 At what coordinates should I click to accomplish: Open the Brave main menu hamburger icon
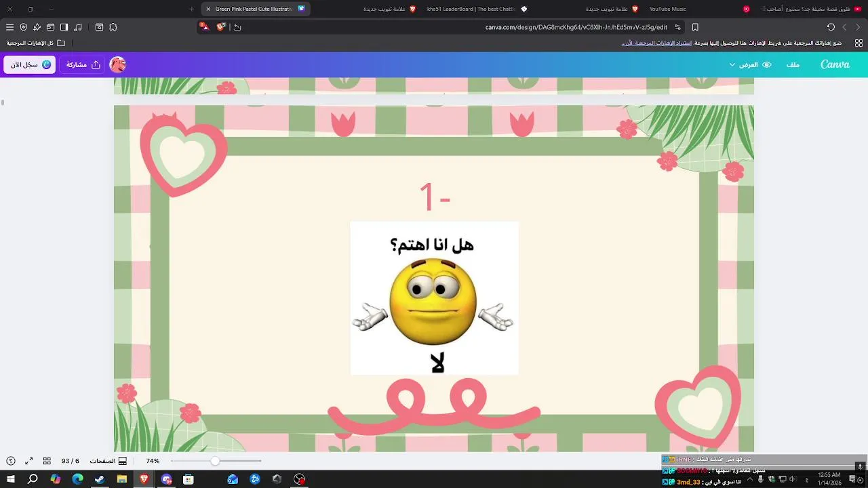click(9, 27)
